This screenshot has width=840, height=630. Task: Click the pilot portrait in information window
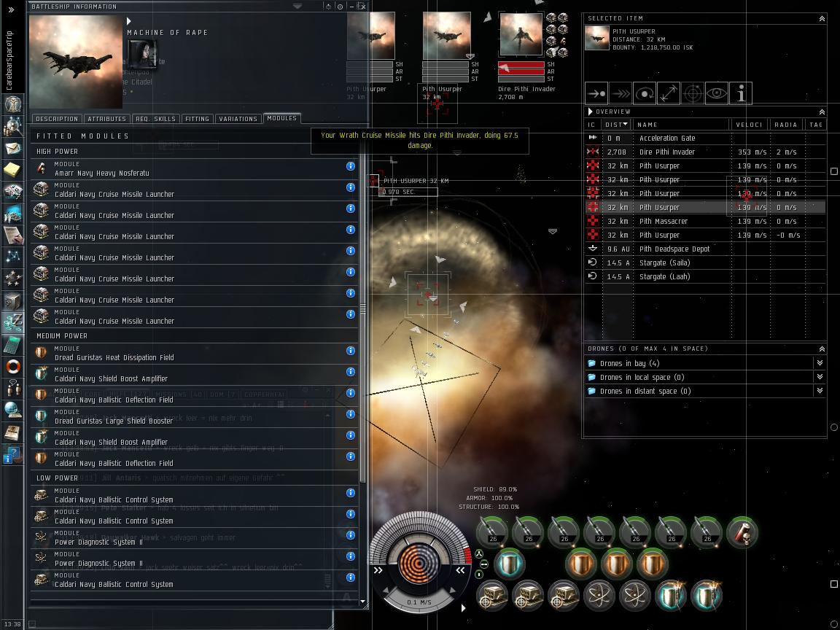coord(142,53)
